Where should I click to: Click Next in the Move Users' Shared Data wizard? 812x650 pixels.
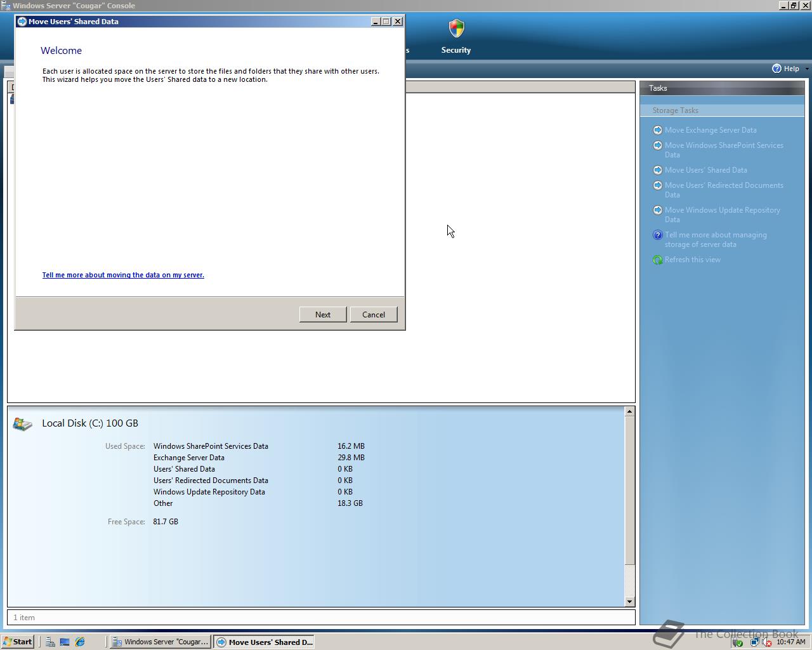(323, 314)
